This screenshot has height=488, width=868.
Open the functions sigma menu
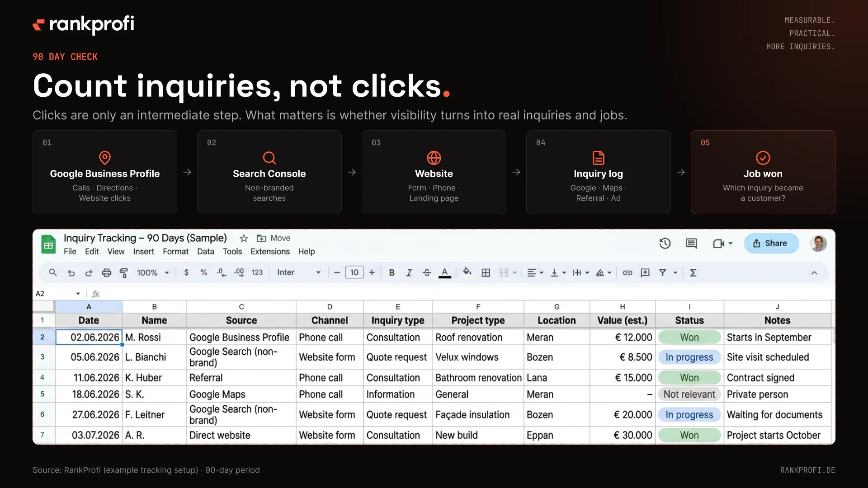point(693,272)
